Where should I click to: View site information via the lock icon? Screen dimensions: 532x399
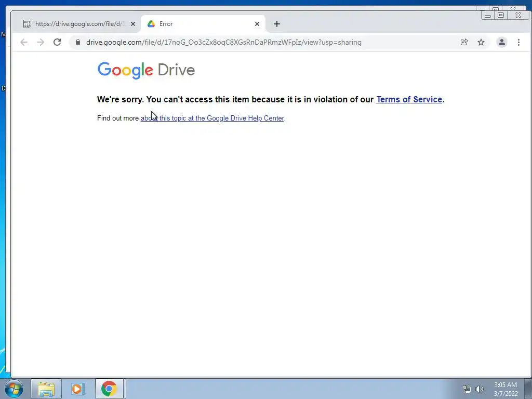78,42
